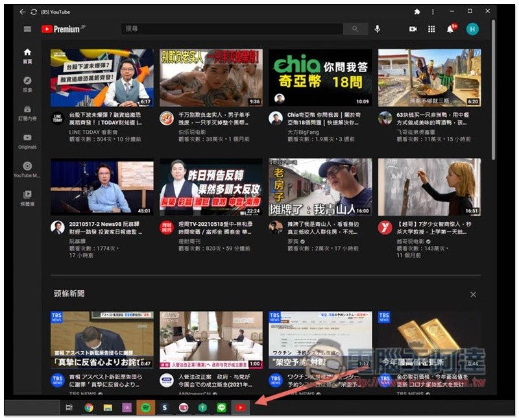The image size is (519, 420).
Task: Click the browser extensions puzzle icon
Action: (x=416, y=12)
